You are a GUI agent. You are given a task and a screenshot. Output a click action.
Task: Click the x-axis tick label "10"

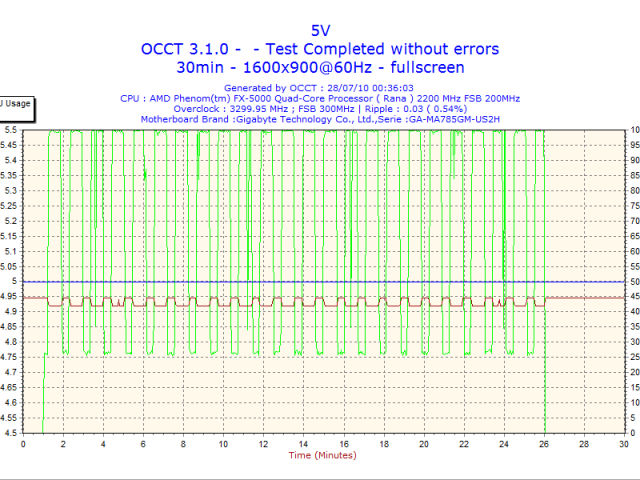point(223,444)
